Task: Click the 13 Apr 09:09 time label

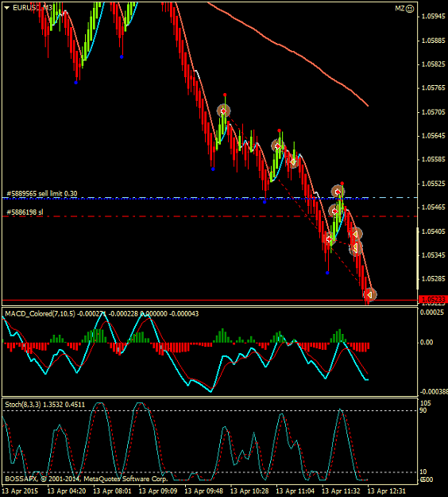Action: point(158,491)
